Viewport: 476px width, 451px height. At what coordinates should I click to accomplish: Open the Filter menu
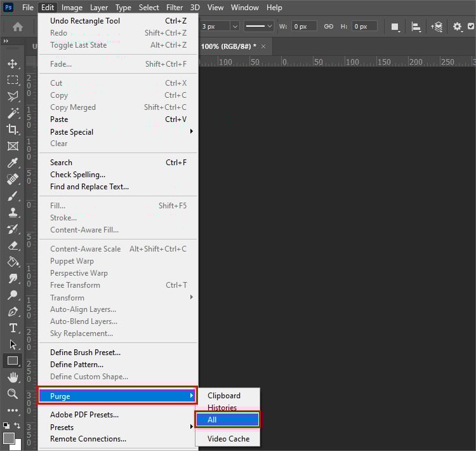tap(175, 7)
